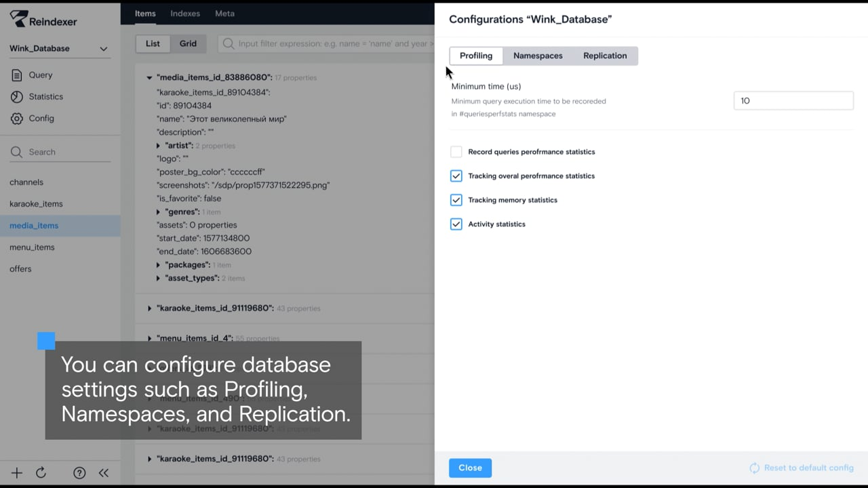Click the Minimum time input field
Screen dimensions: 868x488
click(x=793, y=101)
